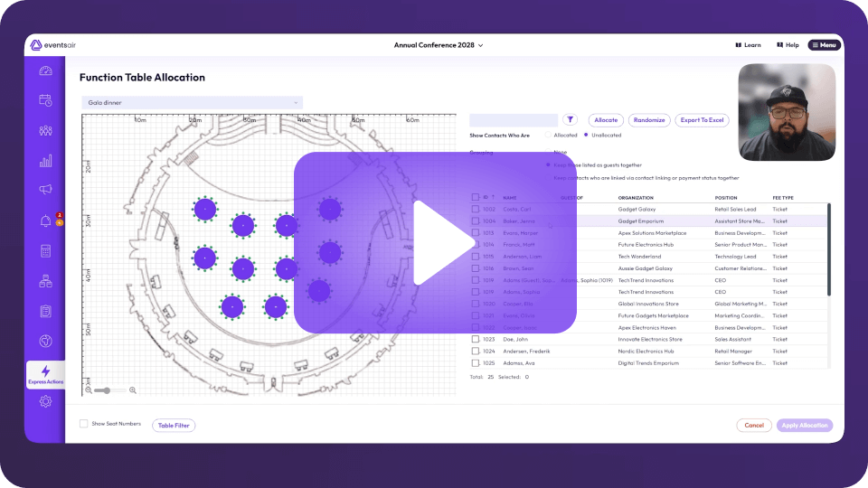Open the megaphone marketing sidebar icon
Image resolution: width=868 pixels, height=488 pixels.
pos(45,190)
